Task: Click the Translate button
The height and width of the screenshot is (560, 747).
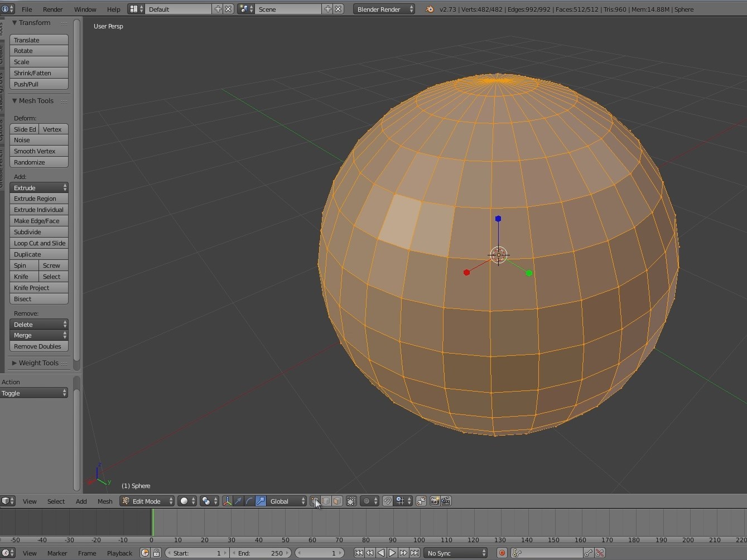Action: [39, 40]
